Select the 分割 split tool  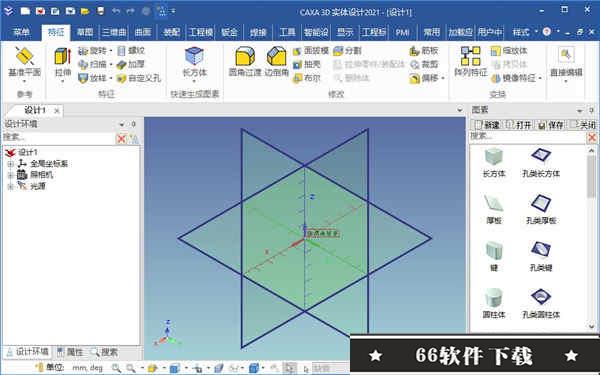tap(347, 51)
